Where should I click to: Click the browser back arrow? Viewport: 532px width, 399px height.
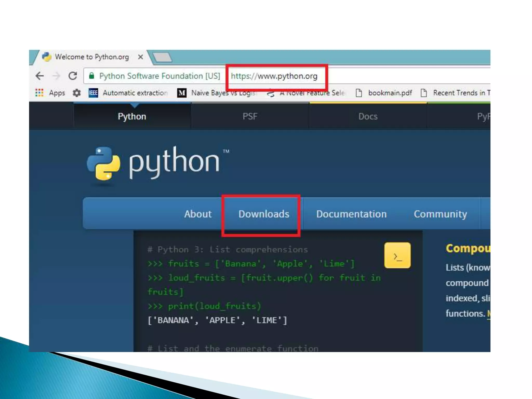(40, 76)
